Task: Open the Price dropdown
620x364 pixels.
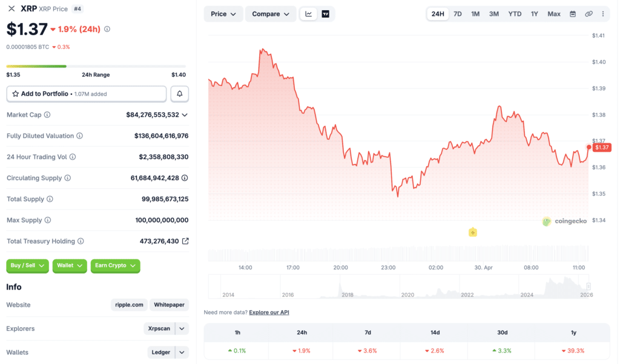Action: [x=223, y=14]
